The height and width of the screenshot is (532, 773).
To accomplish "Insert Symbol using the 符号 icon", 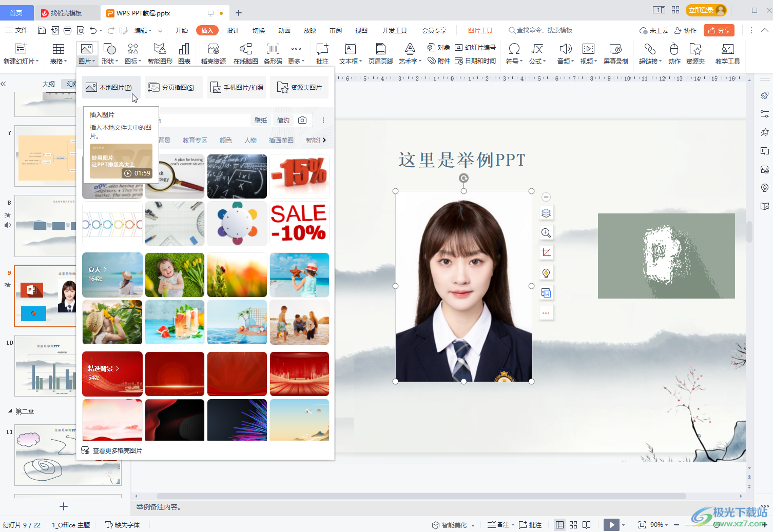I will pyautogui.click(x=514, y=49).
